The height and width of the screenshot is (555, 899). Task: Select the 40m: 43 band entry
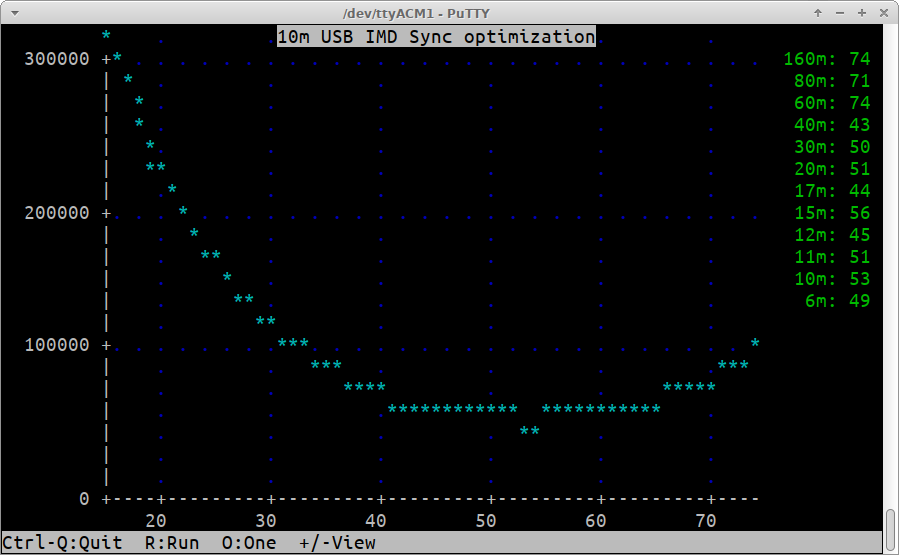click(831, 125)
